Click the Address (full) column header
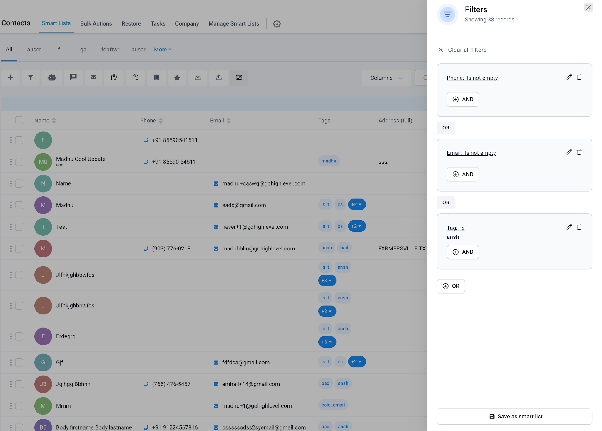Screen dimensions: 602x431 click(395, 120)
